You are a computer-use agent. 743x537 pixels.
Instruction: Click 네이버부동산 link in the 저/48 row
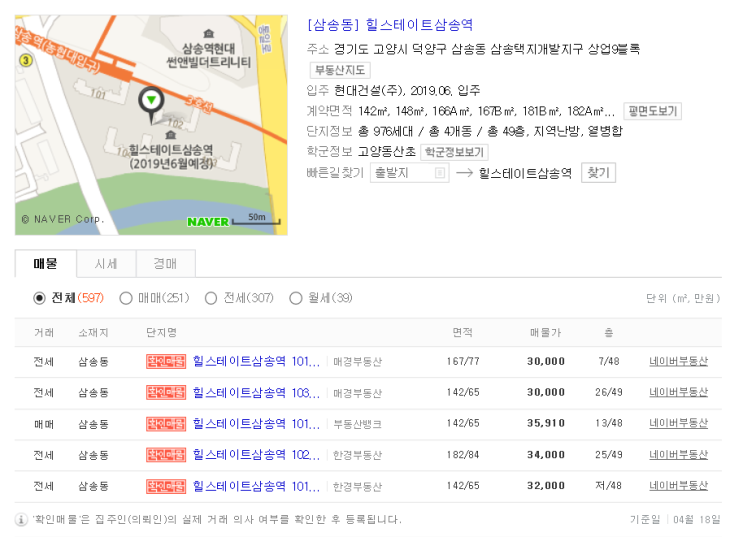(x=678, y=486)
